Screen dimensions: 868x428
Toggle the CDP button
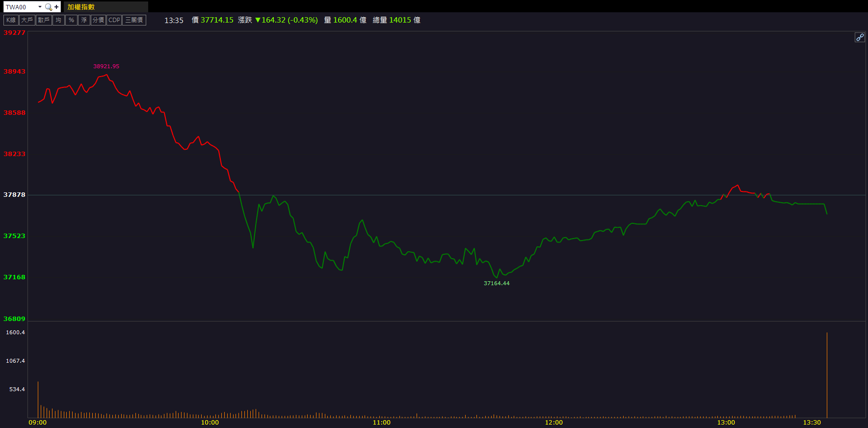[x=114, y=20]
